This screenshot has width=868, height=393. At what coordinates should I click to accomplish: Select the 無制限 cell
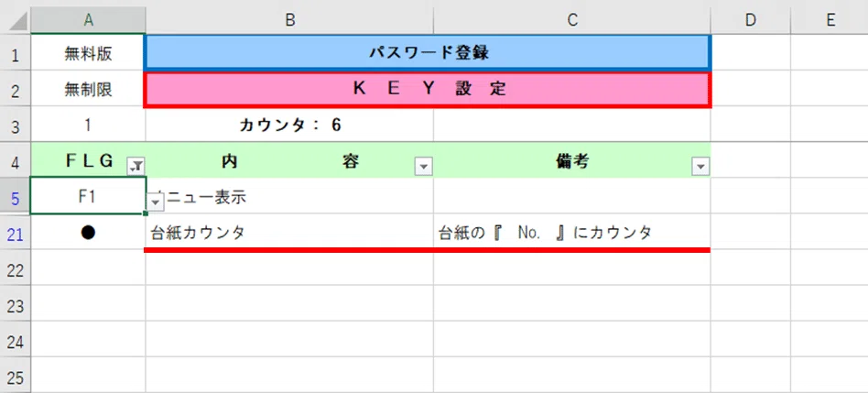click(x=88, y=89)
